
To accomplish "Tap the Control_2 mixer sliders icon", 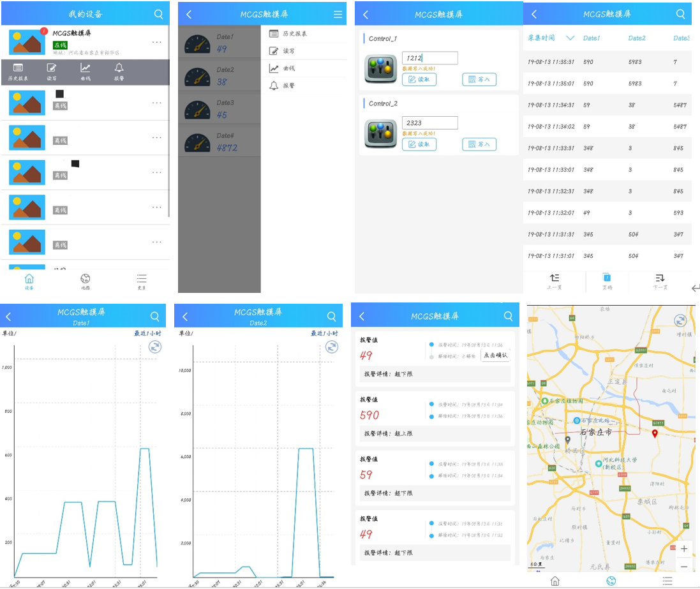I will [380, 133].
